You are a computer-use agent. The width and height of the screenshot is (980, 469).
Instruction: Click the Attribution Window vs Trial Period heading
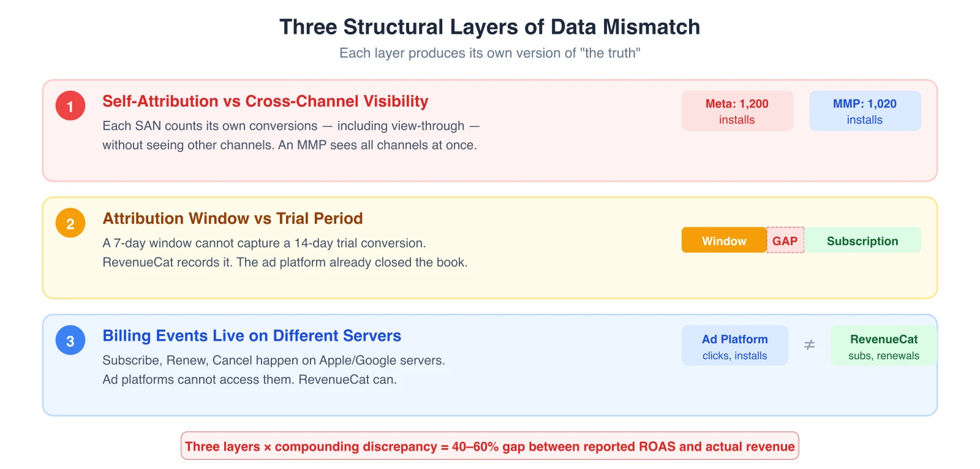click(x=233, y=218)
